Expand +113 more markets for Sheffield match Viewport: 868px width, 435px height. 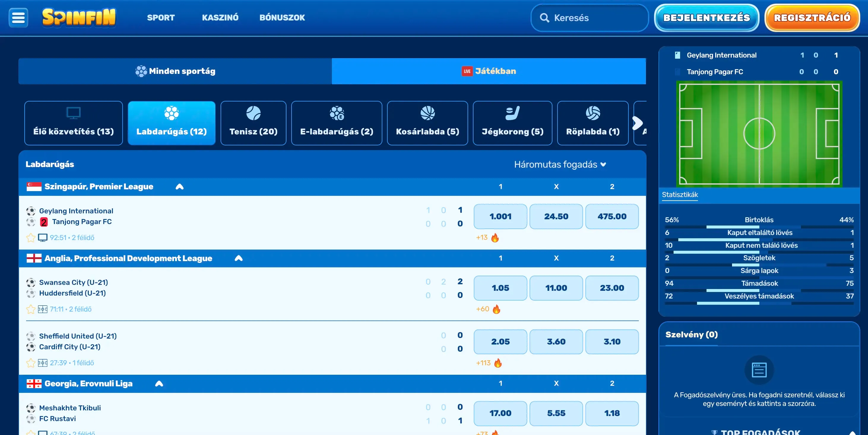click(483, 363)
